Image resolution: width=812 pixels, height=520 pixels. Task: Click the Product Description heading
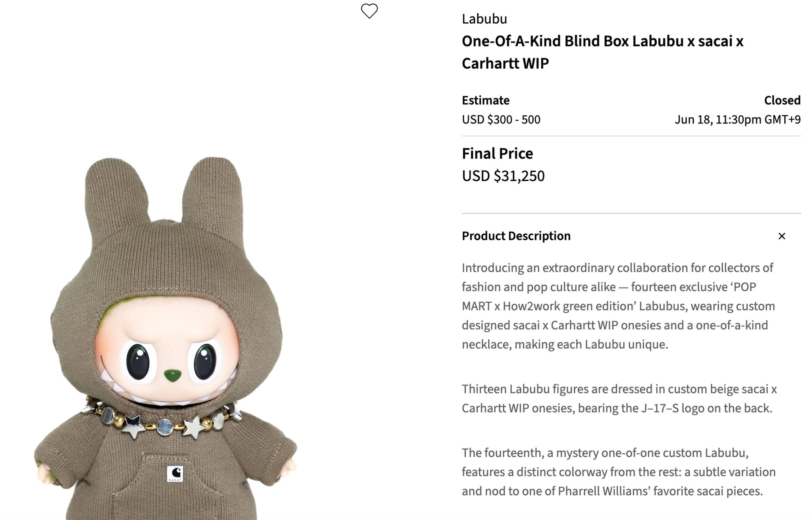click(x=516, y=236)
